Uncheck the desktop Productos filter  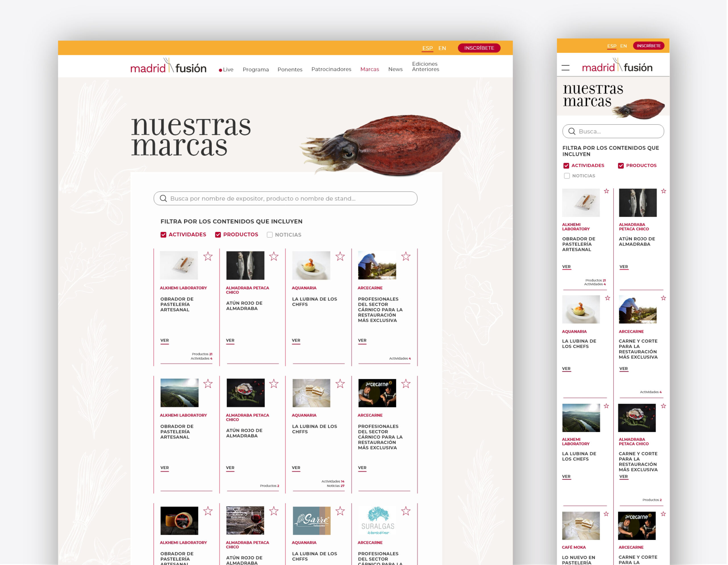pyautogui.click(x=218, y=235)
